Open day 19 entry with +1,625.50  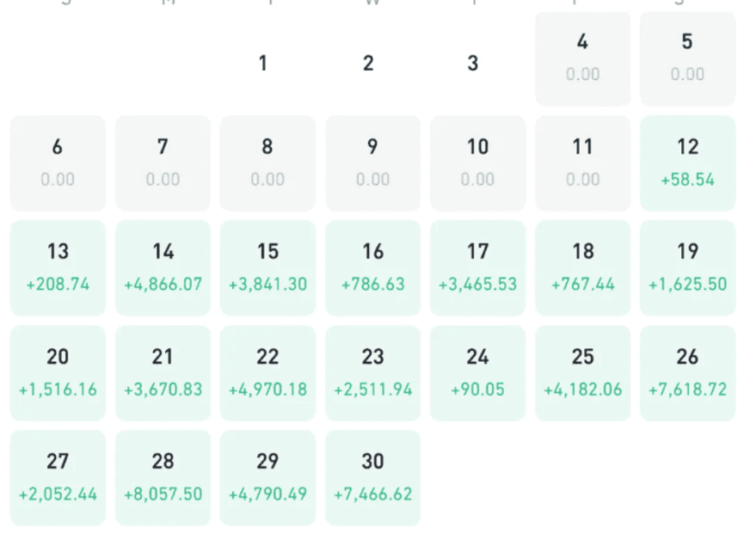pos(687,268)
